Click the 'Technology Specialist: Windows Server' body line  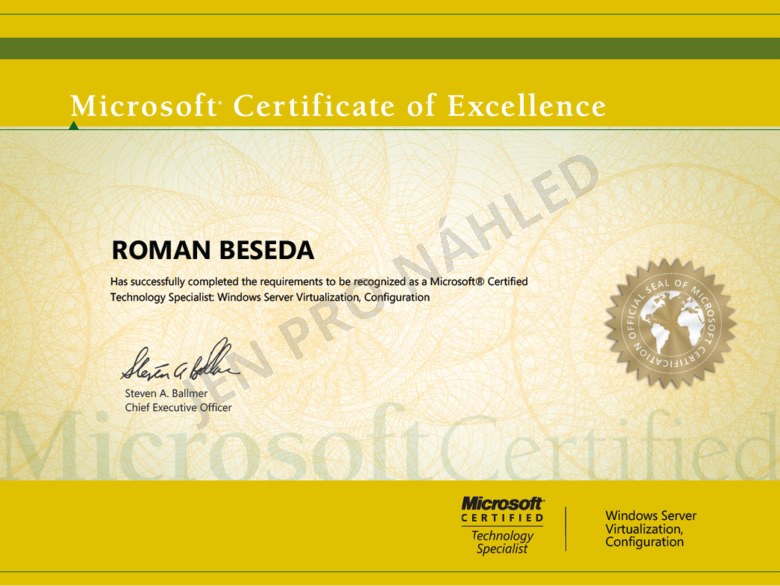[x=262, y=298]
